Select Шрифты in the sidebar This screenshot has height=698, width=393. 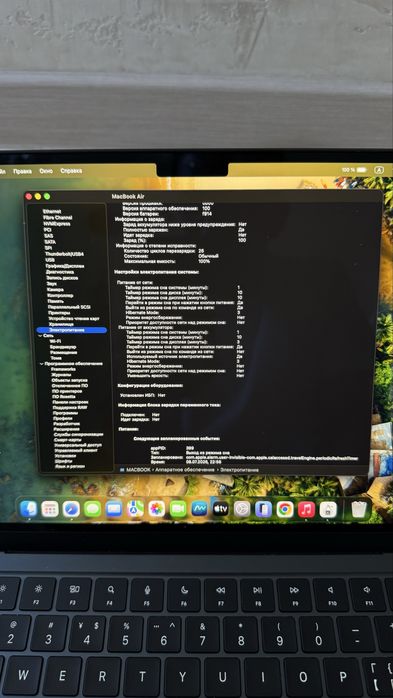click(x=64, y=461)
